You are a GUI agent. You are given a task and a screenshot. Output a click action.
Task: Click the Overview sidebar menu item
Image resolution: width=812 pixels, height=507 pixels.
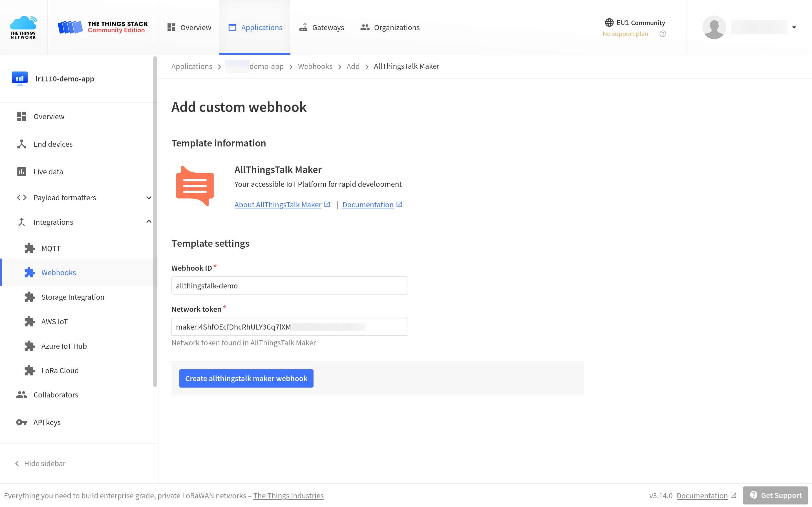[x=49, y=116]
